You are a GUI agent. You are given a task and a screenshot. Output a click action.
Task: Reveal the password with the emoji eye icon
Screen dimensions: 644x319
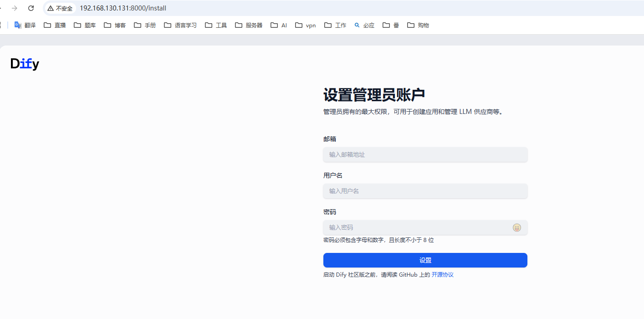coord(516,227)
